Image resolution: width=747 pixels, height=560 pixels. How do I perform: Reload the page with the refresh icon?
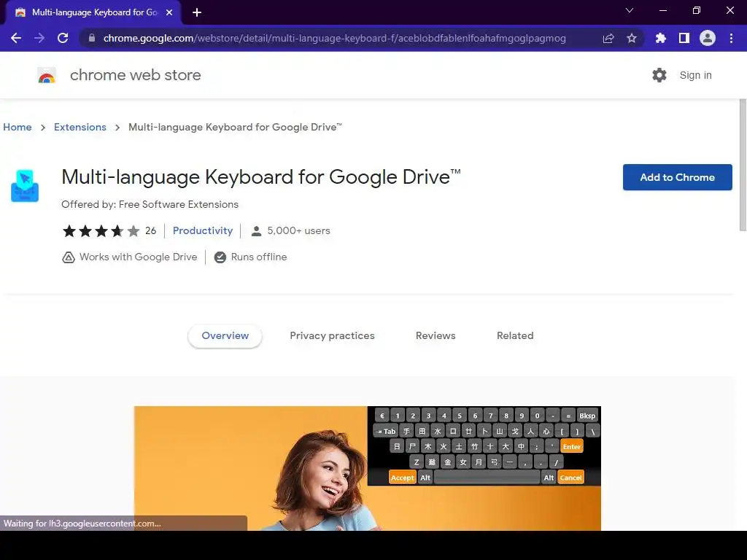click(63, 38)
